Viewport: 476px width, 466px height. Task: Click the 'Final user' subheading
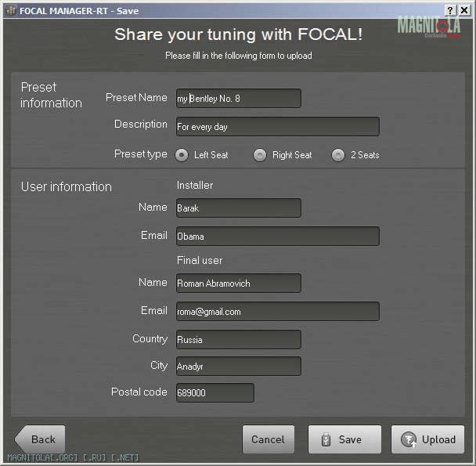tap(200, 260)
